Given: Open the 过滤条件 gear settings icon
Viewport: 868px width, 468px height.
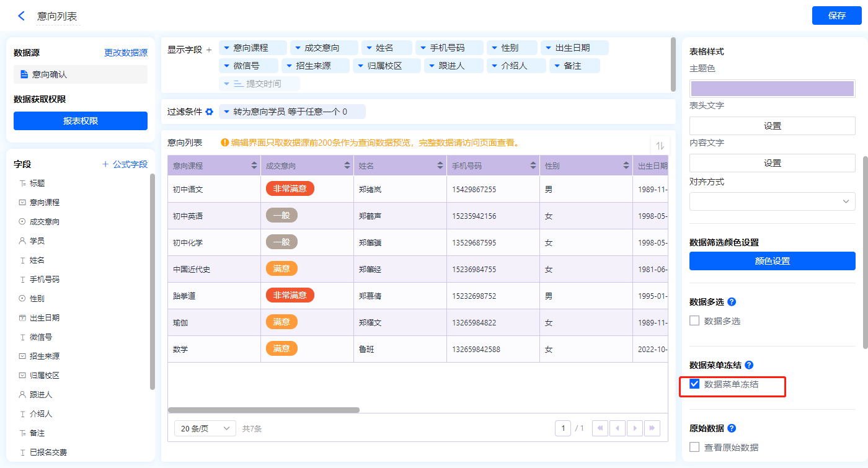Looking at the screenshot, I should 210,112.
